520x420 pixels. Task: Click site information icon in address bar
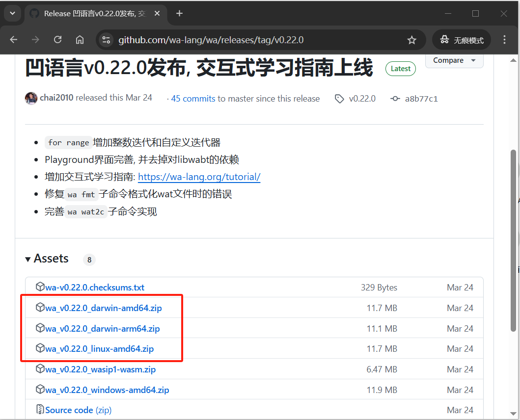pyautogui.click(x=106, y=40)
